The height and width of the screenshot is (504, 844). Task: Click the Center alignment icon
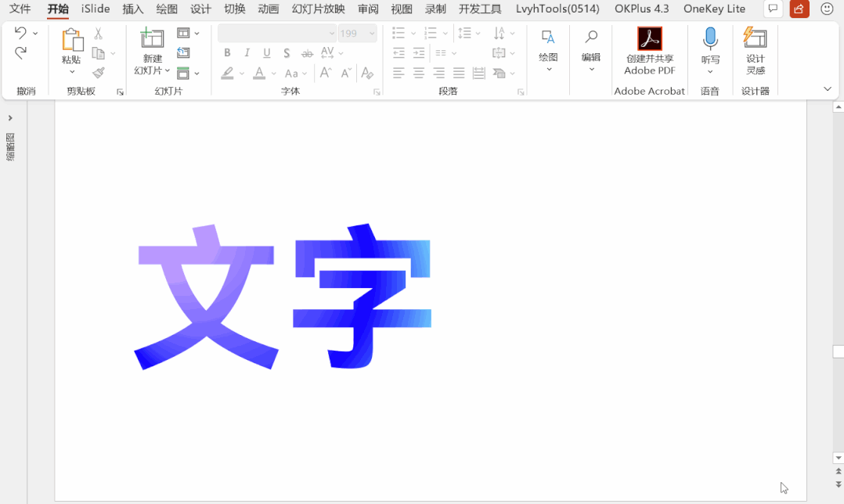point(418,73)
